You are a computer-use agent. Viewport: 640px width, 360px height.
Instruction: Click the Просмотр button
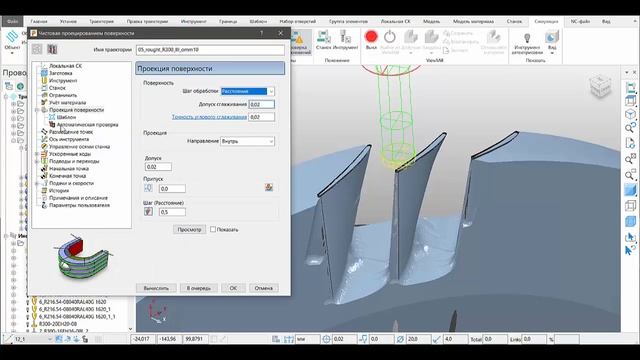(x=189, y=229)
